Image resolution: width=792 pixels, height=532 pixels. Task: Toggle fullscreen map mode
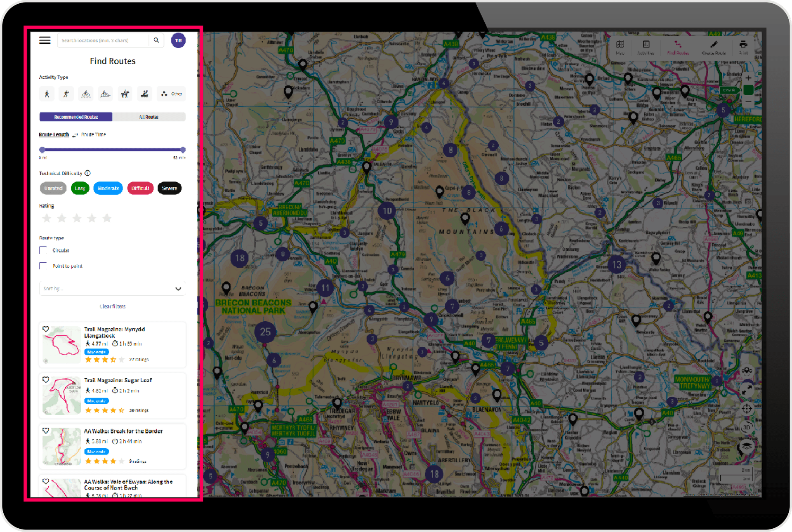[x=747, y=389]
